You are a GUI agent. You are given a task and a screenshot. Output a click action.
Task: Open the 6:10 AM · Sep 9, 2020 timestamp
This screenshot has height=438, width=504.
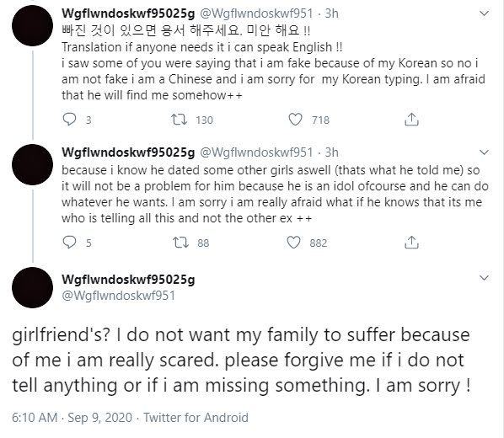[72, 418]
